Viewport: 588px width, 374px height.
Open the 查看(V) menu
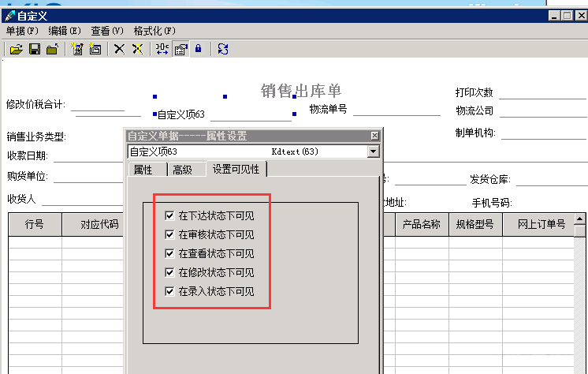(107, 31)
